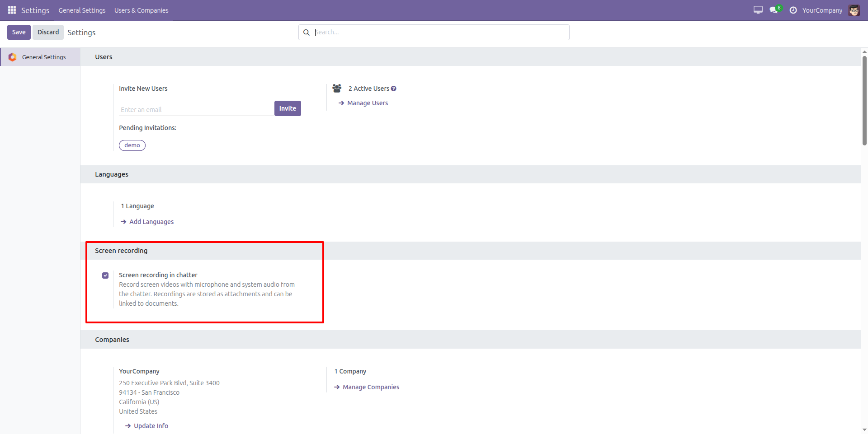Click the General Settings hexagon icon
This screenshot has width=868, height=434.
coord(13,57)
